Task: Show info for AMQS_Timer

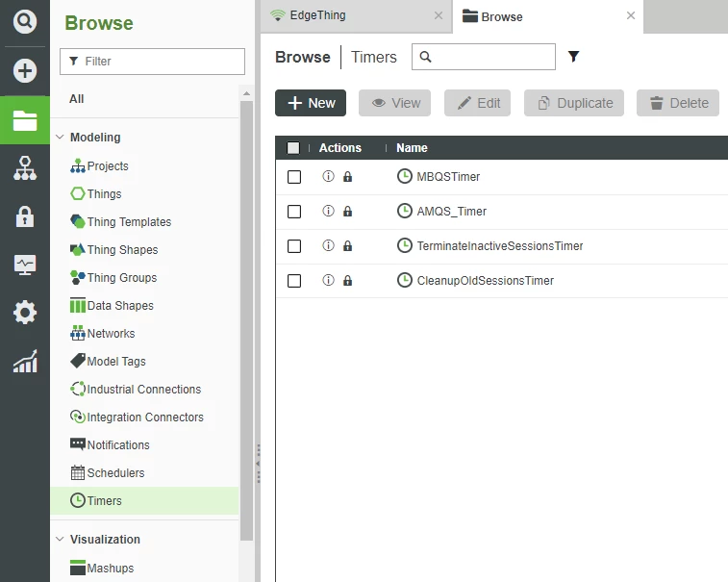Action: point(328,212)
